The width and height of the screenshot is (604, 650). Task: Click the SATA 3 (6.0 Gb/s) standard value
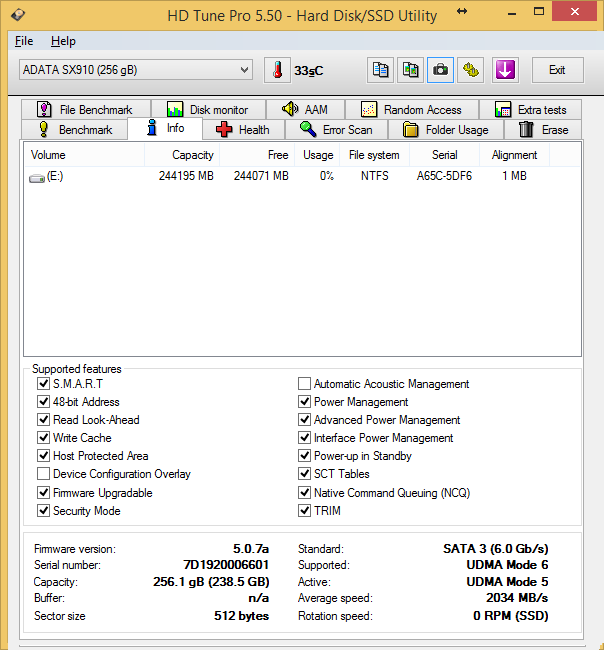click(496, 549)
